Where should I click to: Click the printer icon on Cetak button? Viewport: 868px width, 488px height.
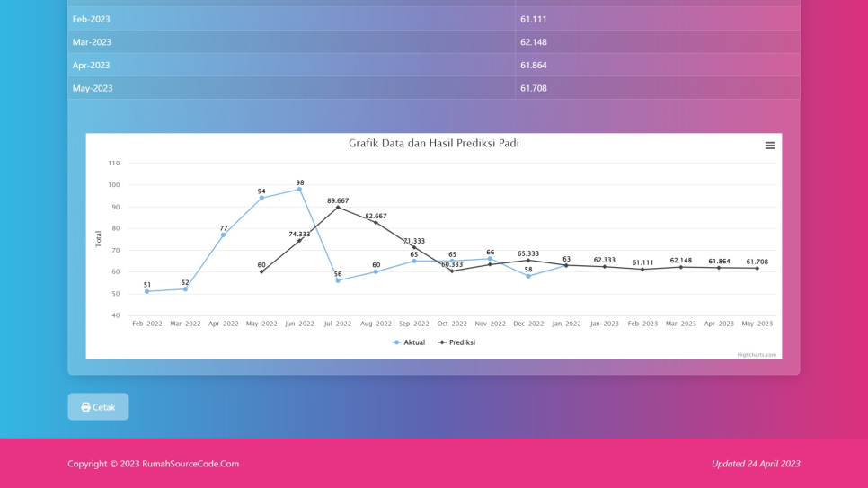click(x=85, y=407)
